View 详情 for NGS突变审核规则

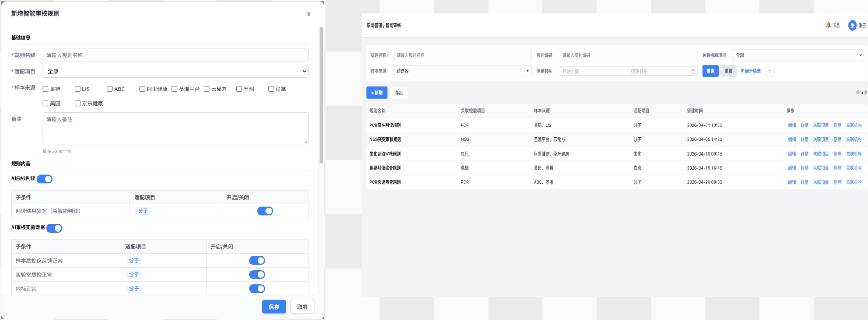click(x=804, y=139)
